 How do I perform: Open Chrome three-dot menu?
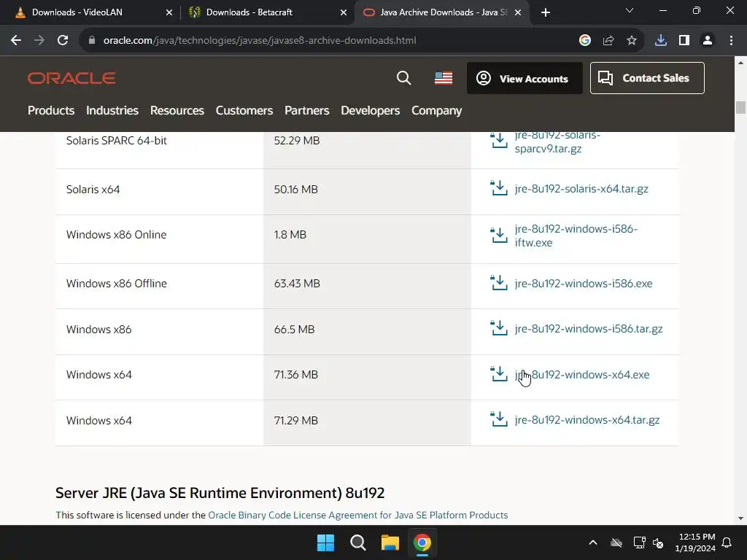coord(731,41)
